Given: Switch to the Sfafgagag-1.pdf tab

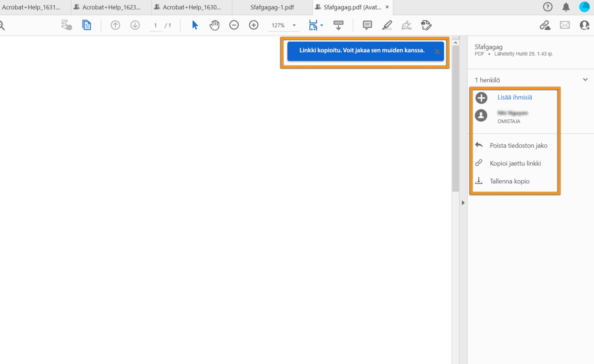Looking at the screenshot, I should 272,7.
